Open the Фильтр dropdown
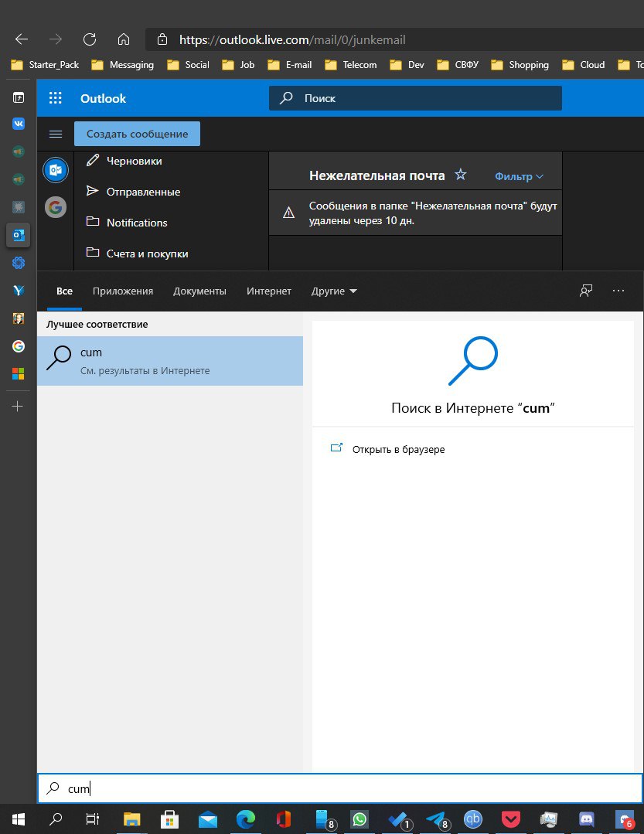644x834 pixels. point(519,176)
